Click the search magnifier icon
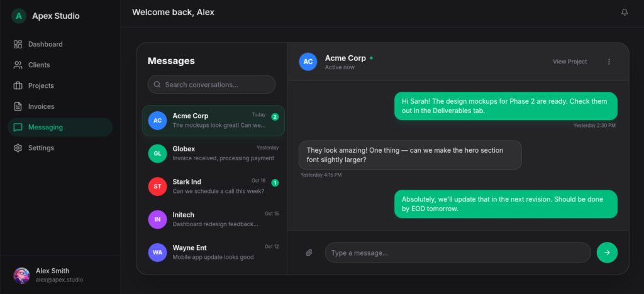 [x=157, y=84]
